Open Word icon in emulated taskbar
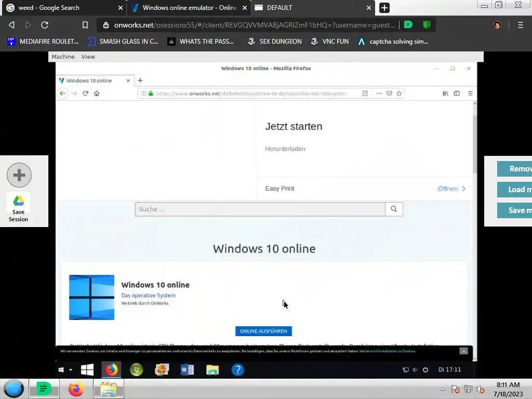532x399 pixels. [x=187, y=370]
